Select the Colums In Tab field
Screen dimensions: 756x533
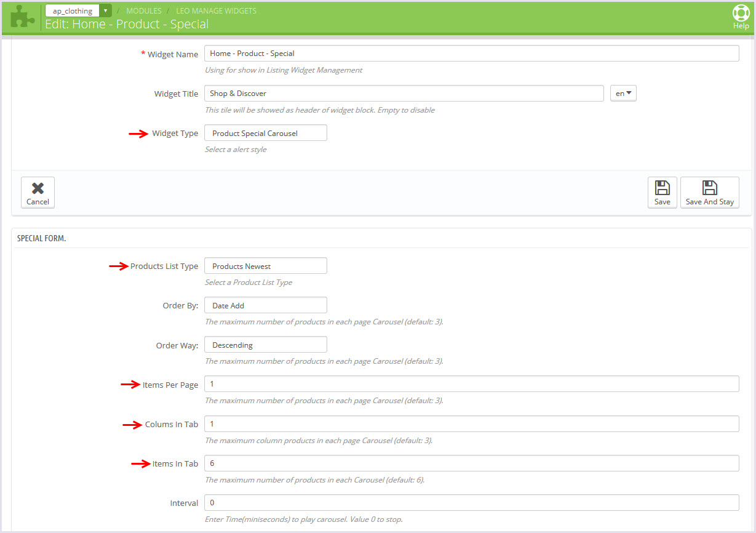coord(471,424)
